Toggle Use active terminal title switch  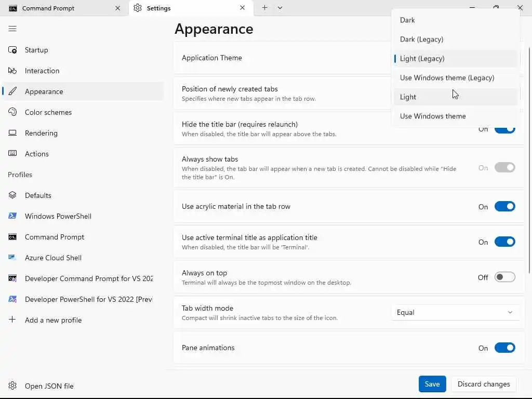coord(504,242)
